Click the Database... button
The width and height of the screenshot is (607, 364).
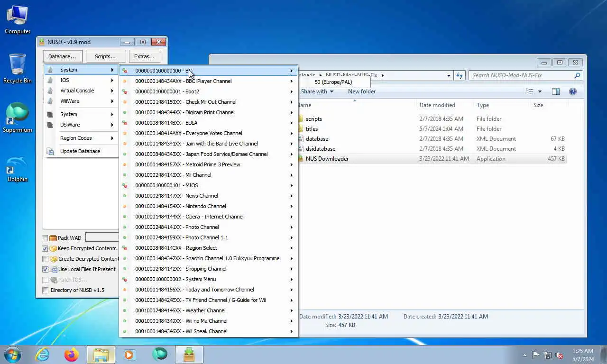click(x=63, y=56)
